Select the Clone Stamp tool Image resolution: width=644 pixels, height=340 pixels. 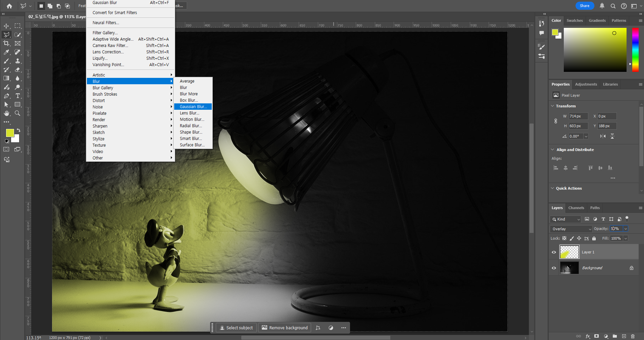[x=17, y=61]
